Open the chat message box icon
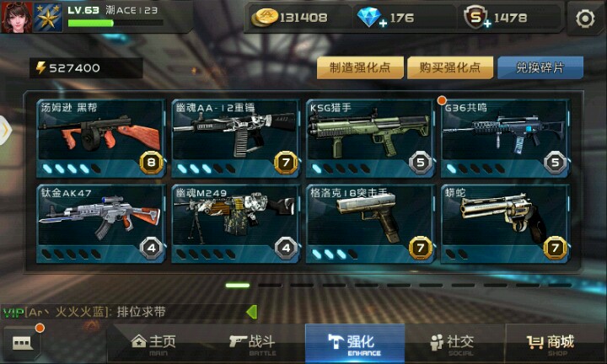Viewport: 607px width, 364px height. 23,342
